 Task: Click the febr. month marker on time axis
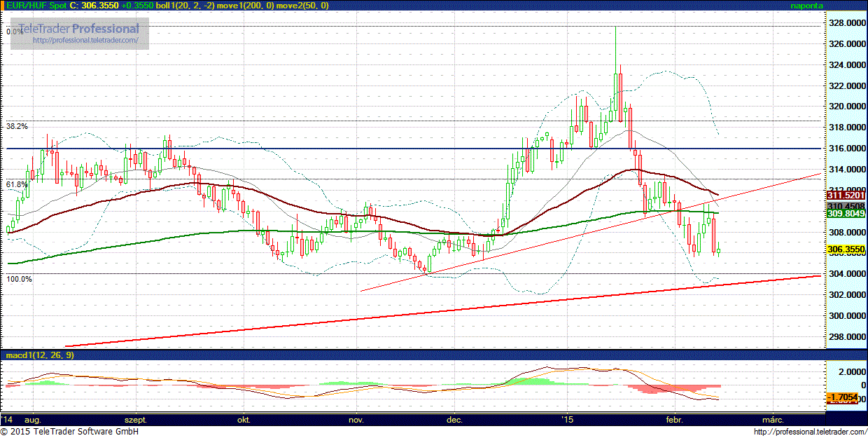coord(673,420)
